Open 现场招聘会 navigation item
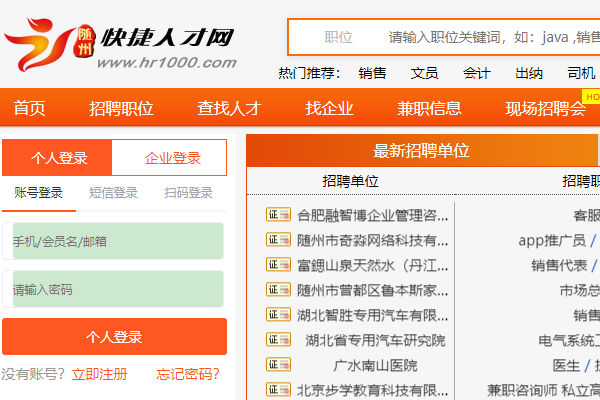 coord(545,108)
